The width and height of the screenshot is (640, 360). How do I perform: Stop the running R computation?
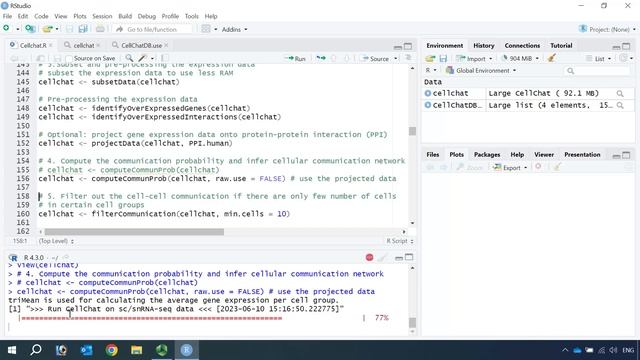click(x=369, y=257)
